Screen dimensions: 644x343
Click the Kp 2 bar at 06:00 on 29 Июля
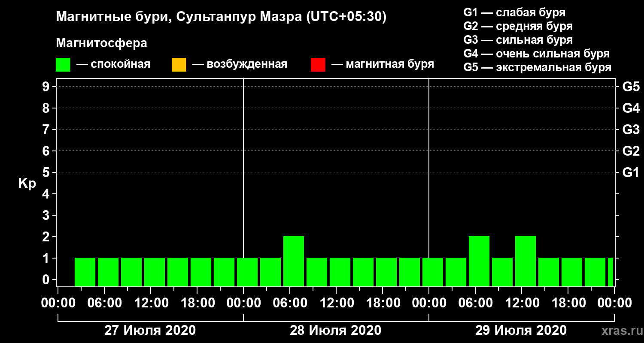479,261
